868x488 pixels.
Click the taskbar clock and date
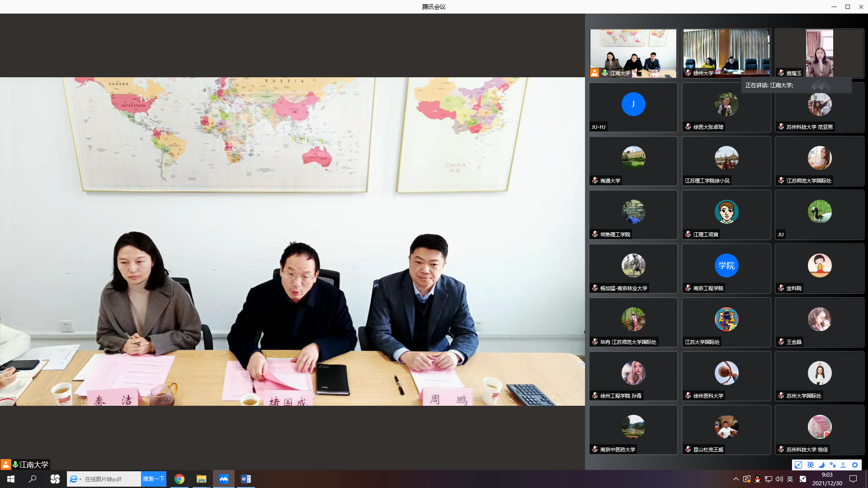tap(827, 479)
